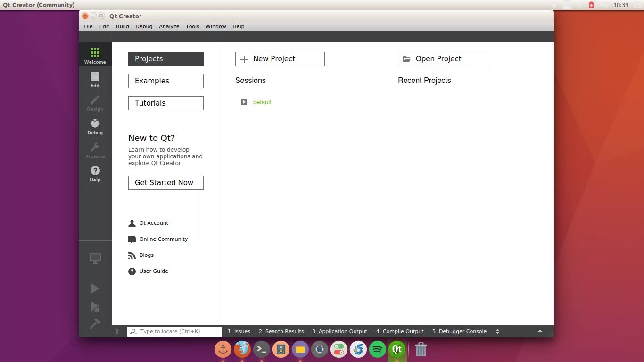The height and width of the screenshot is (362, 644).
Task: Open the Debug menu
Action: 144,26
